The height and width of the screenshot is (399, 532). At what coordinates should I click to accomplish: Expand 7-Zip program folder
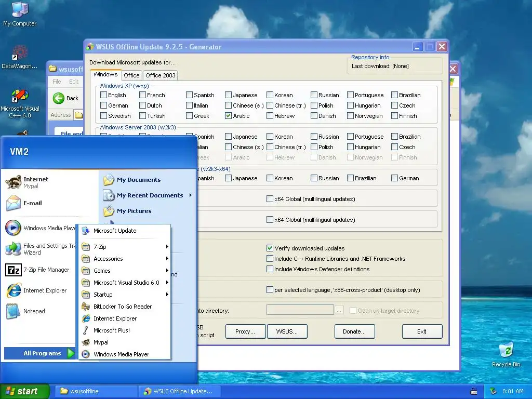click(125, 247)
